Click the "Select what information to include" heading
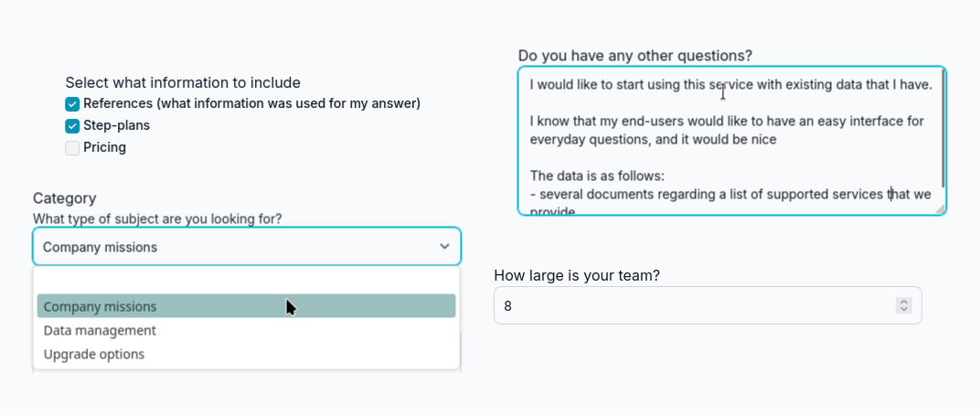Screen dimensions: 980x415 pyautogui.click(x=183, y=82)
